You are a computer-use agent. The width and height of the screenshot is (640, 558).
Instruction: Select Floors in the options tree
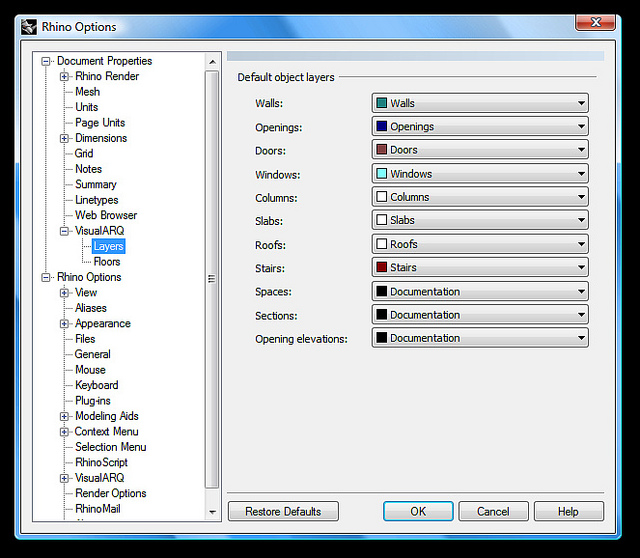point(107,262)
